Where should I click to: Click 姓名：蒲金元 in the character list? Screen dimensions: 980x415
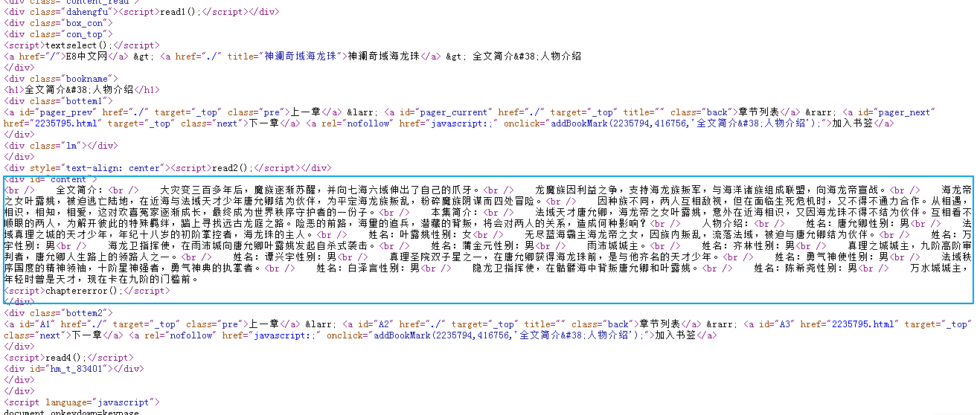(x=461, y=246)
